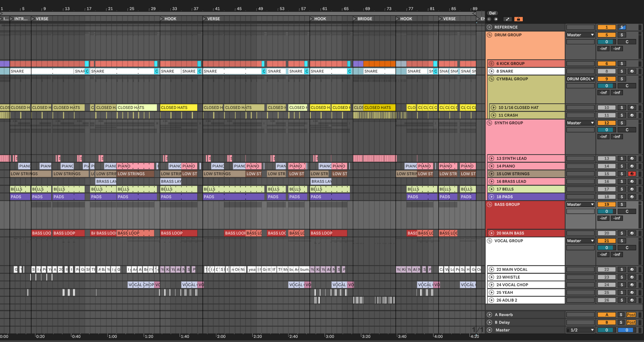
Task: Click the automation mode curve icon
Action: coord(507,19)
